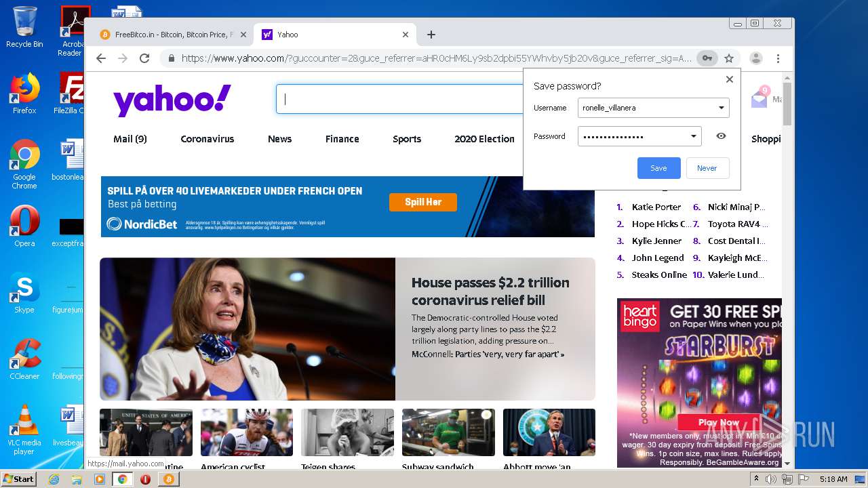Image resolution: width=868 pixels, height=488 pixels.
Task: Open the Abbott story thumbnail
Action: (549, 432)
